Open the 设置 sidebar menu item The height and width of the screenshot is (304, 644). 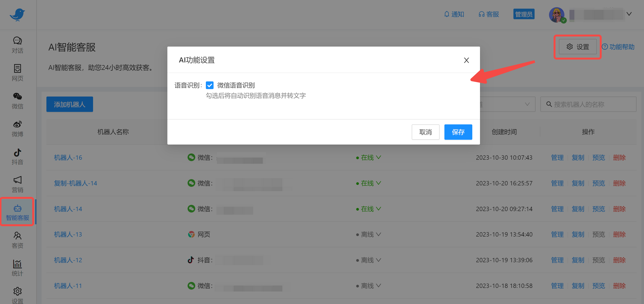pos(17,295)
